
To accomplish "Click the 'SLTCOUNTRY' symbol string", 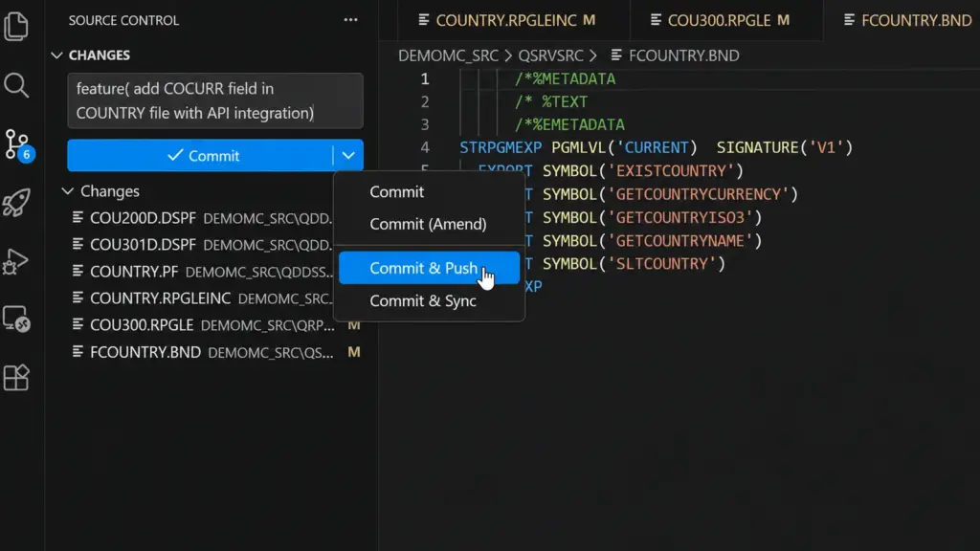I will 662,264.
